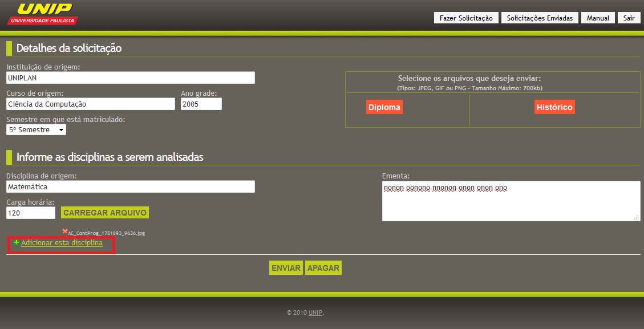Select the Ano grade input showing 2005

(x=201, y=104)
